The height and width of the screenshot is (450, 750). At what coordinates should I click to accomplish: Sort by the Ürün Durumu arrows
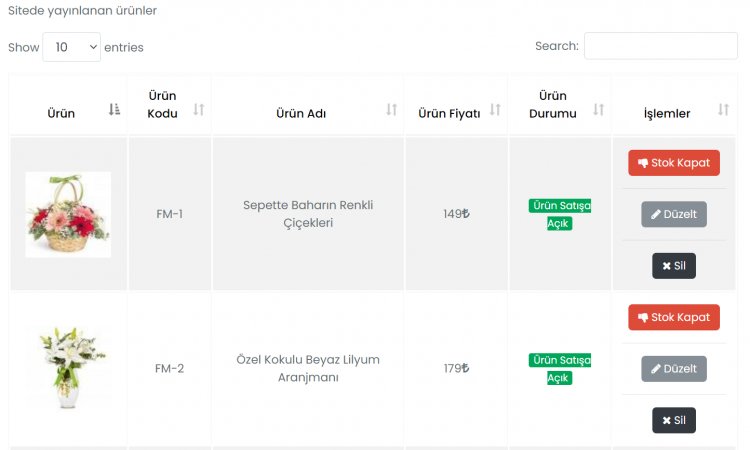(x=598, y=110)
